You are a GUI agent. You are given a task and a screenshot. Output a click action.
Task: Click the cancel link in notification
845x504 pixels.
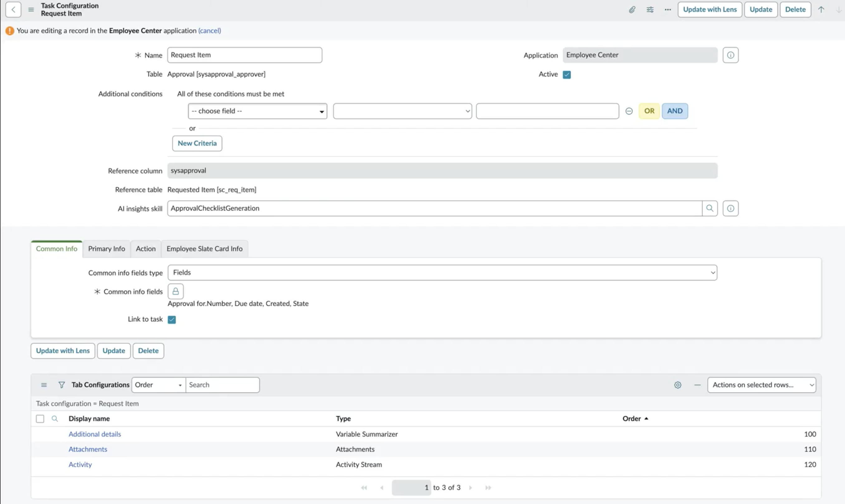click(209, 31)
